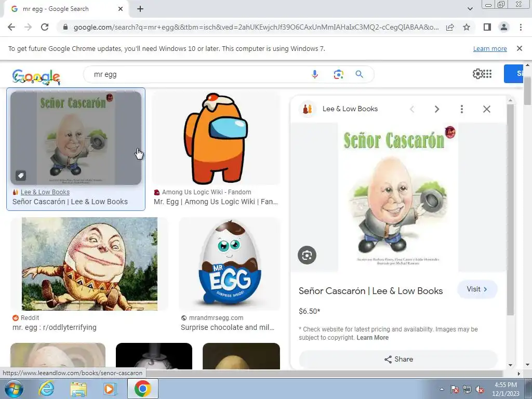Click the 'Visit' button
Screen dimensions: 532x399
(x=477, y=289)
